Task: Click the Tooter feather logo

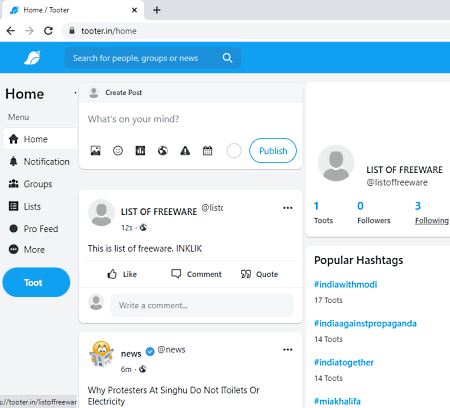Action: click(x=32, y=58)
